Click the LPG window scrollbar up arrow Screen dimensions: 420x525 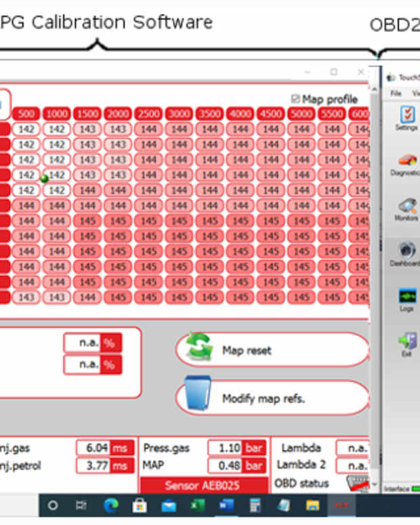[375, 89]
